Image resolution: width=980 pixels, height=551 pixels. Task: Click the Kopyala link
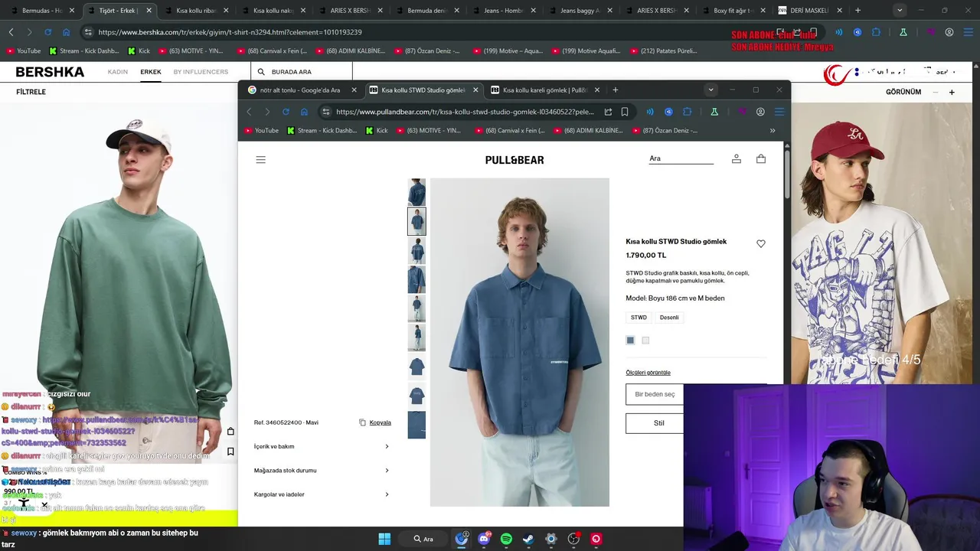click(x=380, y=422)
